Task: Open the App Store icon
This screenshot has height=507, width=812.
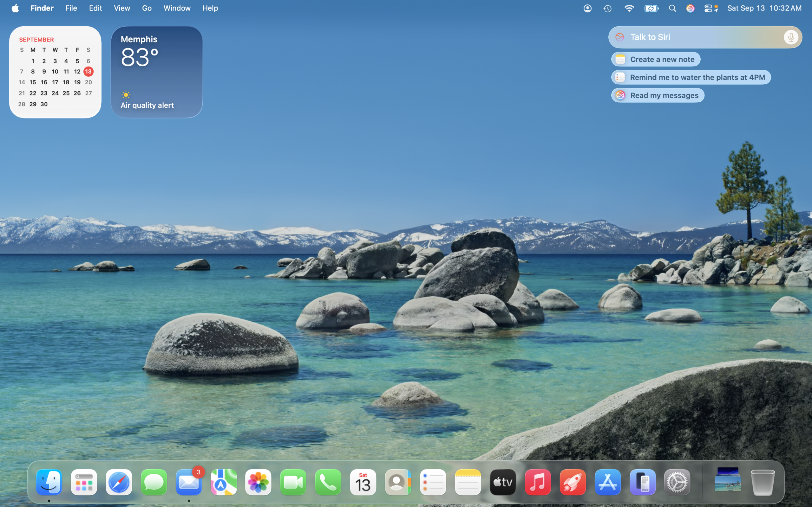Action: click(607, 482)
